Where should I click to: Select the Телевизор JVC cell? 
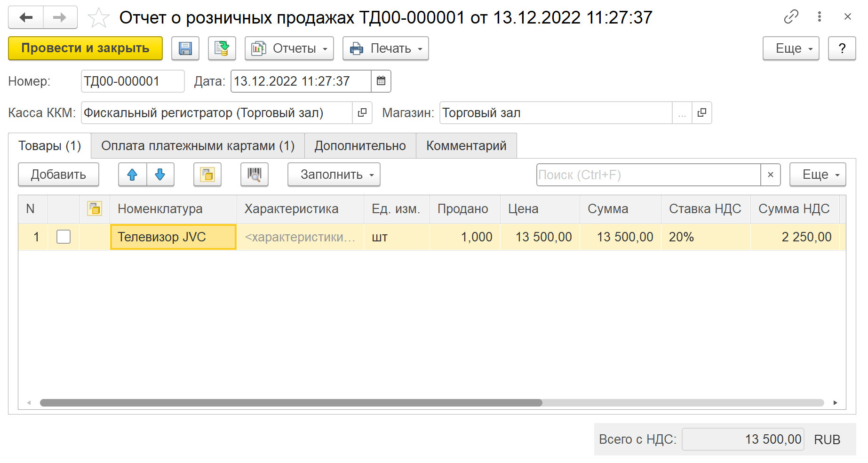[173, 237]
